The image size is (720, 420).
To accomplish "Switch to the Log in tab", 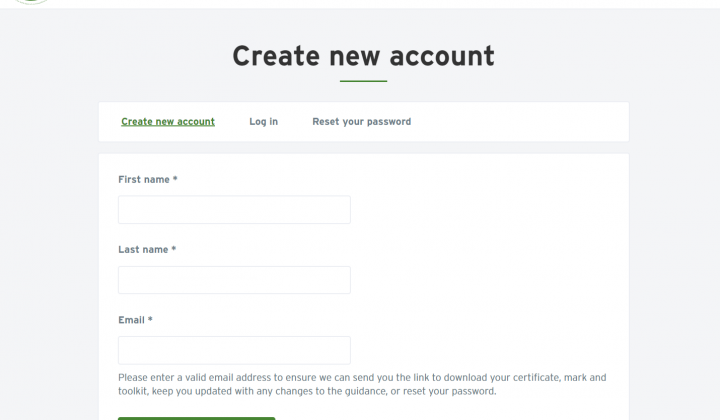I will (264, 122).
